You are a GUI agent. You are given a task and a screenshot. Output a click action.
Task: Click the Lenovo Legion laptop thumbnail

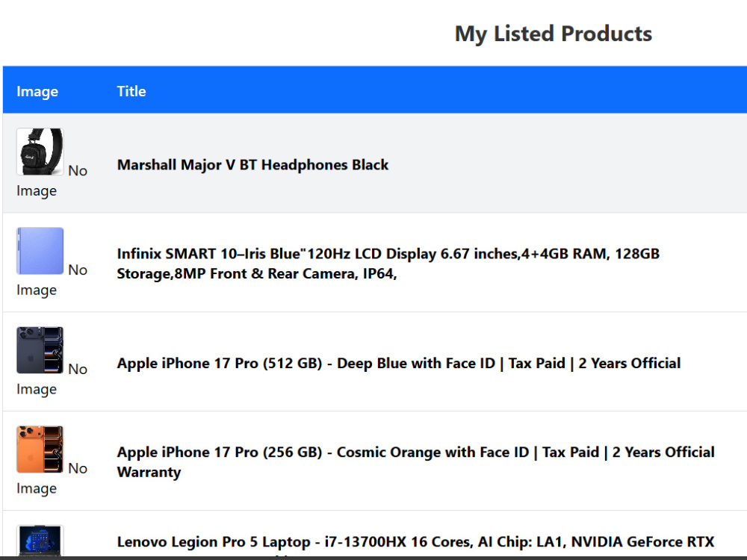point(40,541)
